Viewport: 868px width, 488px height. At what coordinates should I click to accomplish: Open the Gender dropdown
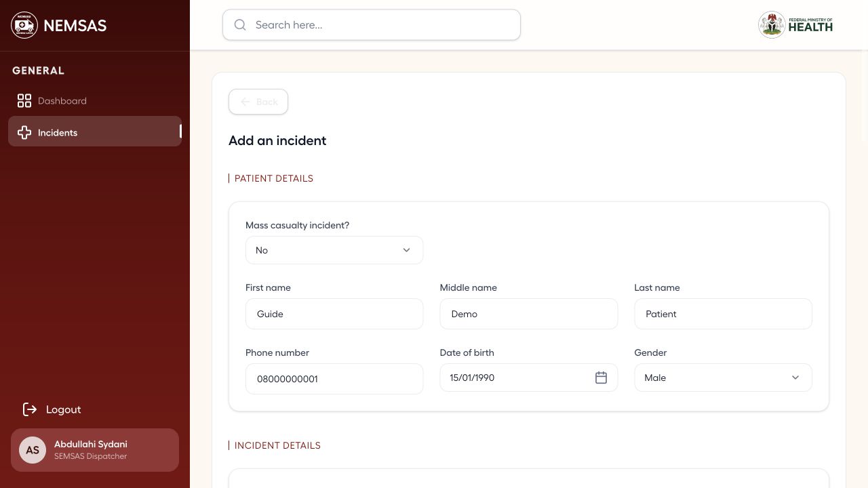click(x=723, y=378)
